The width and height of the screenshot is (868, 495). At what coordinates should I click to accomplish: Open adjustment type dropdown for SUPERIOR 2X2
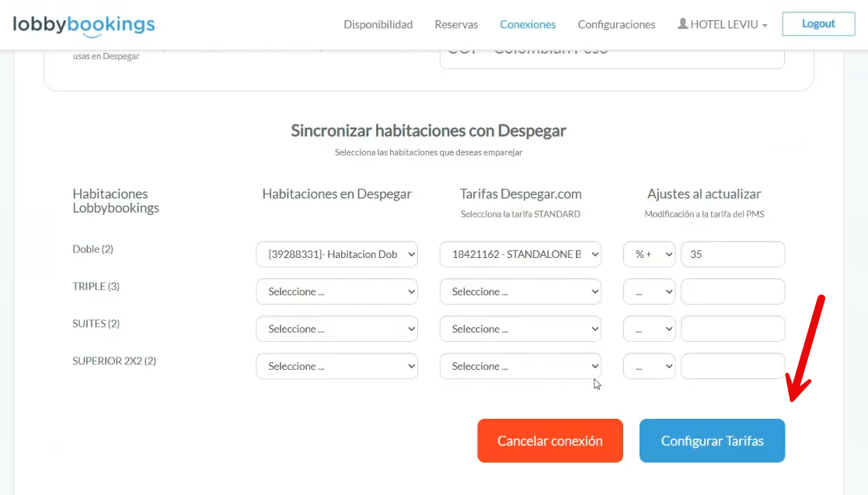650,366
